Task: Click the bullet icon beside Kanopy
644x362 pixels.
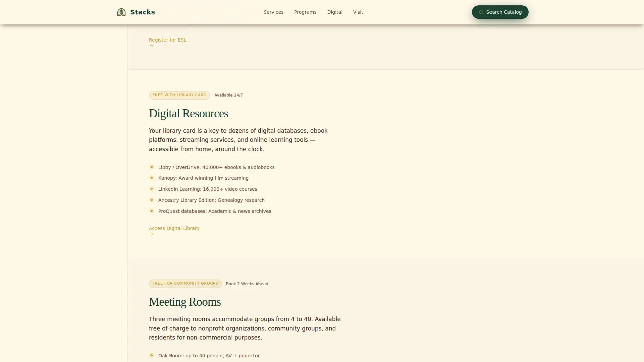Action: tap(152, 178)
